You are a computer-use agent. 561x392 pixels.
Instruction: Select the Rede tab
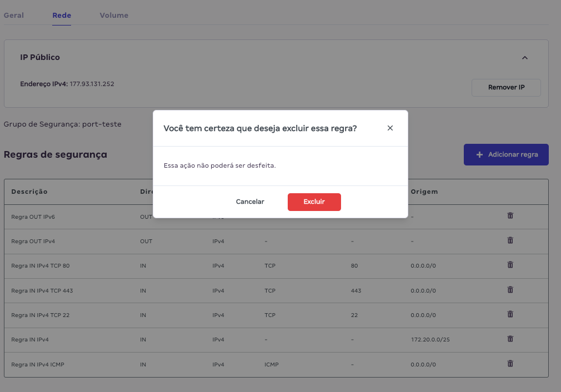[62, 16]
